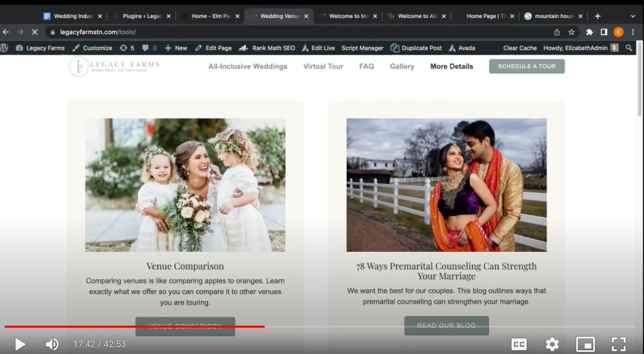The image size is (644, 354).
Task: Switch to Home Page tab
Action: coord(485,16)
